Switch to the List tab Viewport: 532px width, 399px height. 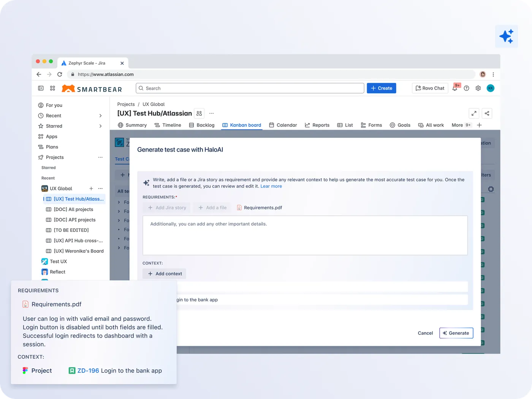coord(345,125)
